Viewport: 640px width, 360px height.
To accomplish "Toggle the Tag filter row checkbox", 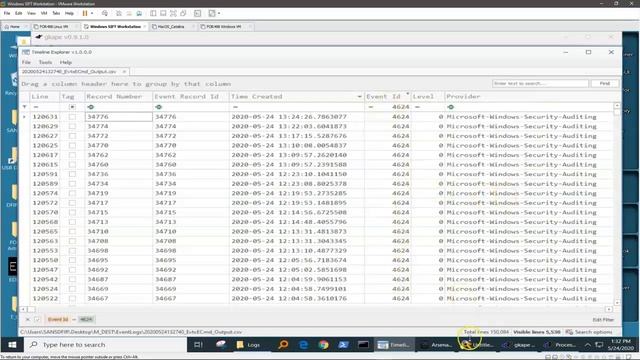I will [72, 107].
